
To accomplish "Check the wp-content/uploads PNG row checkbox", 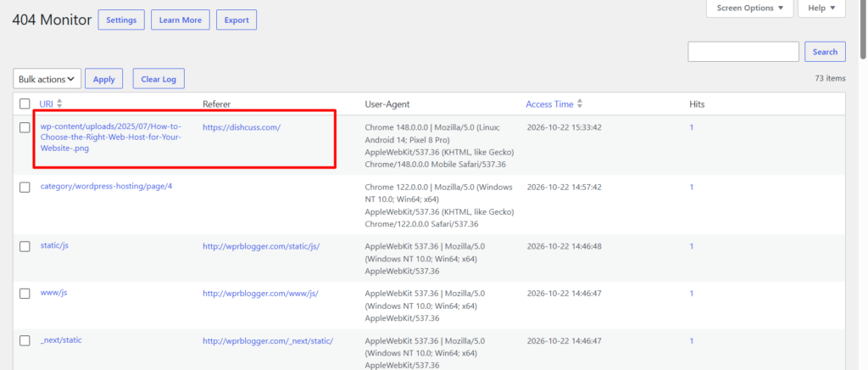I will 25,128.
